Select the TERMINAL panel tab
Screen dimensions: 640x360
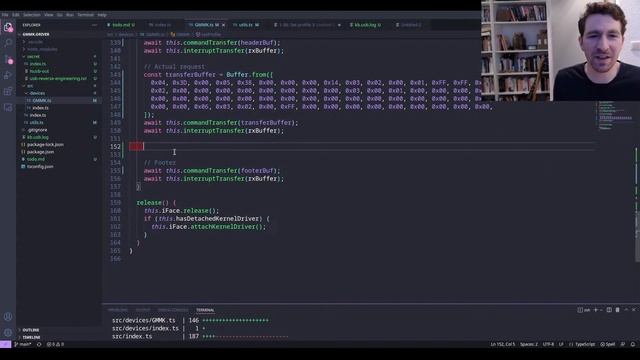(x=205, y=310)
